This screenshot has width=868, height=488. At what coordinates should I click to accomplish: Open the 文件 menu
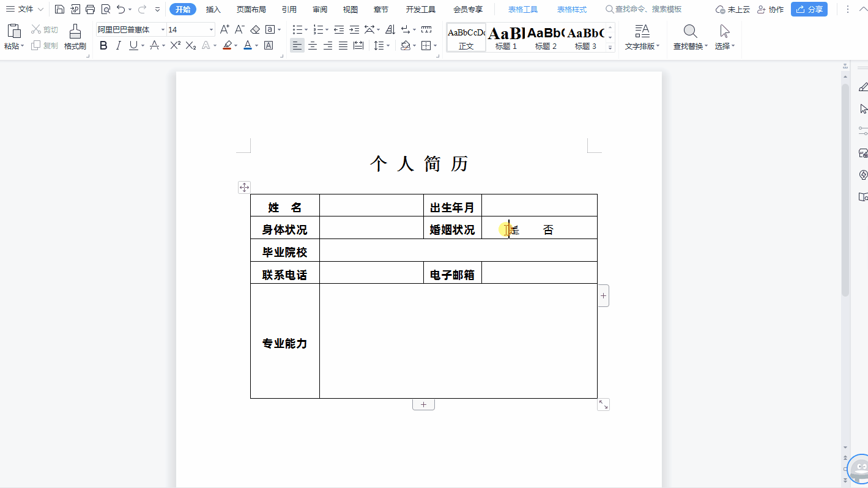tap(25, 9)
